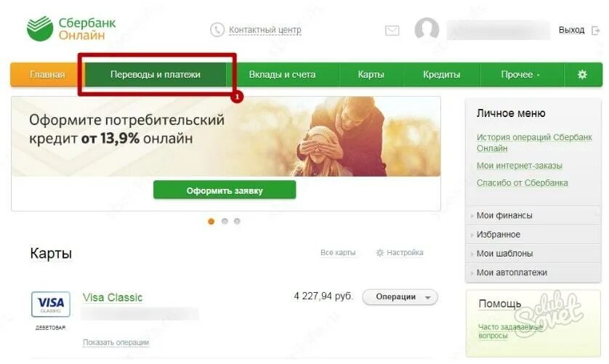Expand Мои финансы section
Screen dimensions: 609x364
point(533,215)
